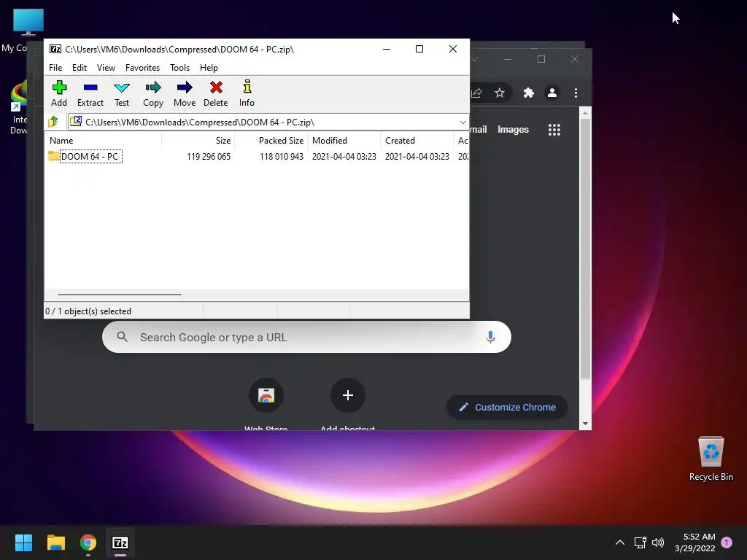
Task: Open the Web Store shortcut
Action: 266,395
